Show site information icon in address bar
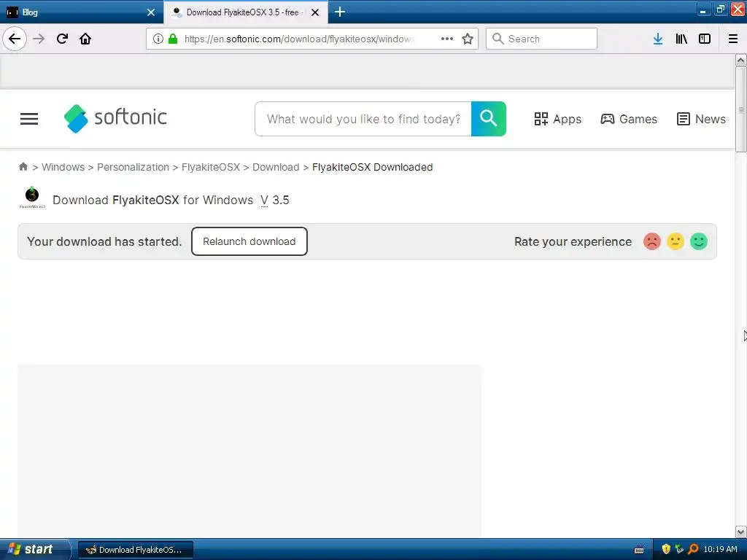747x560 pixels. [x=158, y=39]
